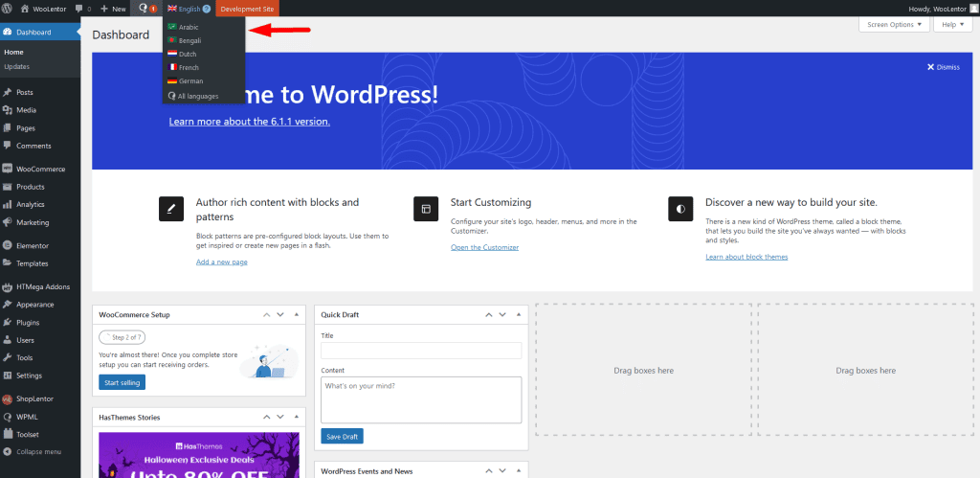The height and width of the screenshot is (478, 980).
Task: Open Updates under Dashboard menu
Action: [17, 66]
